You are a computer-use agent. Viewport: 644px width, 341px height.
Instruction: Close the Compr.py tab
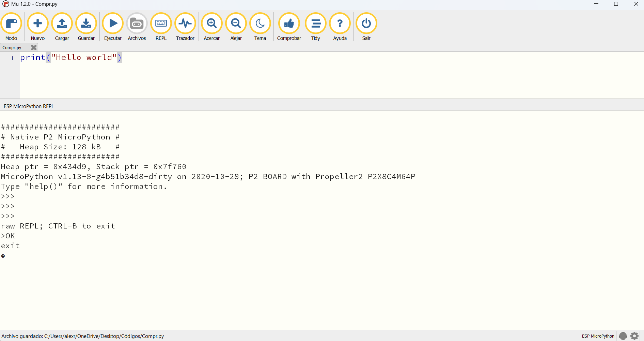34,48
